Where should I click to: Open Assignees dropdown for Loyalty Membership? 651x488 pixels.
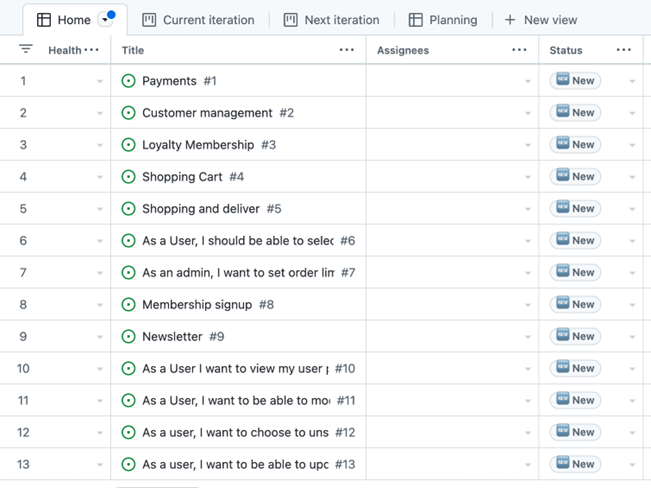(x=528, y=145)
